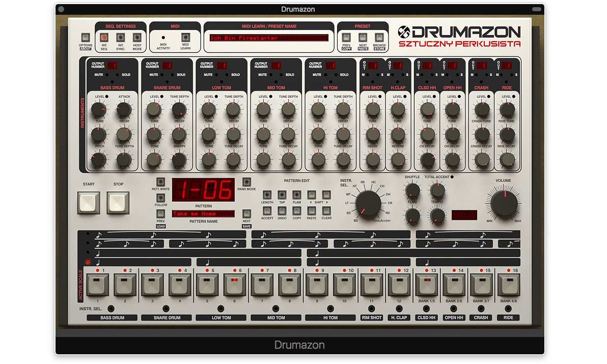Go to next pattern with Next/Save button
Viewport: 607px width, 364px height.
click(x=246, y=214)
